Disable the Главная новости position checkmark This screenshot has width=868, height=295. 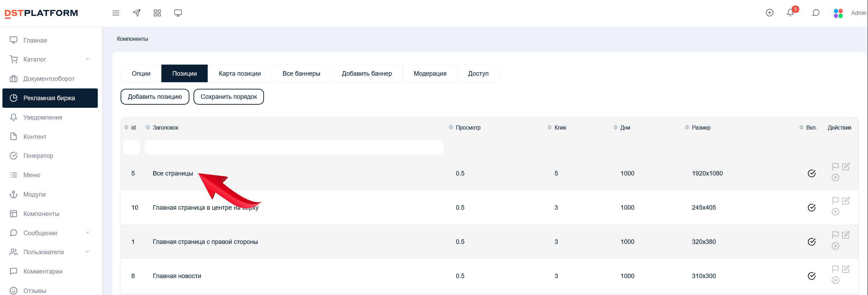tap(812, 276)
